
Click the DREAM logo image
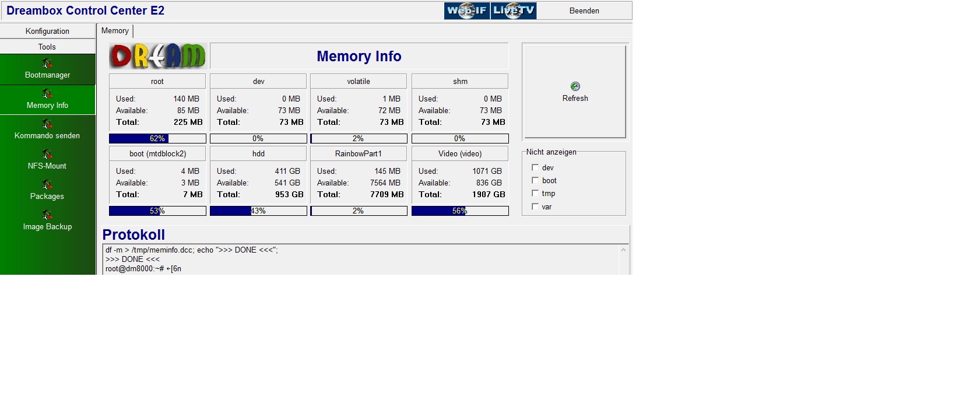[158, 56]
